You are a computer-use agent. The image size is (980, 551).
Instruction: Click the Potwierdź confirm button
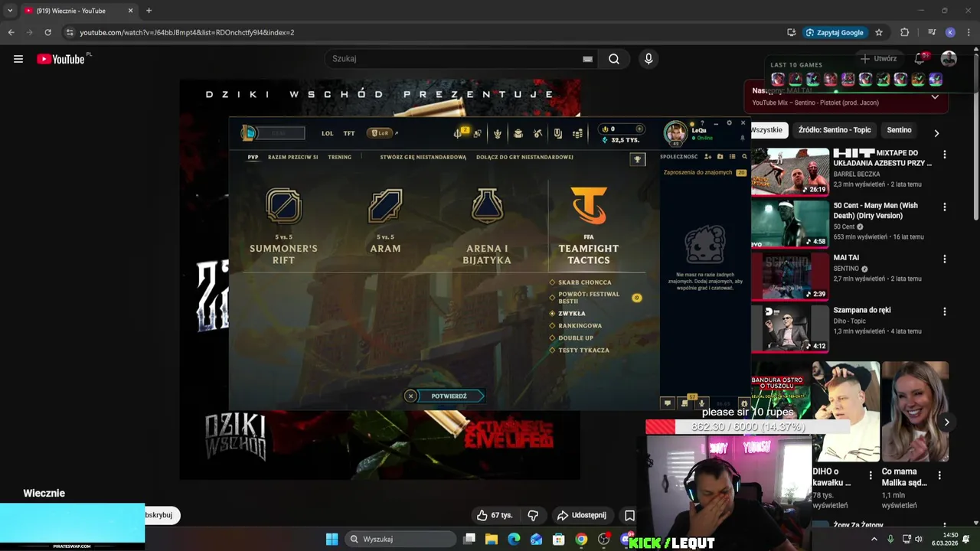(x=449, y=396)
